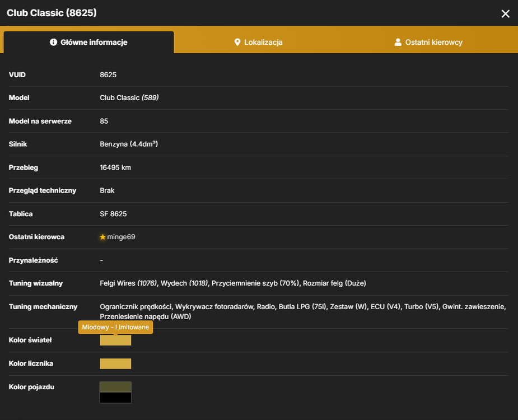Click the Kolor pojazdu row label
The height and width of the screenshot is (420, 518).
31,387
